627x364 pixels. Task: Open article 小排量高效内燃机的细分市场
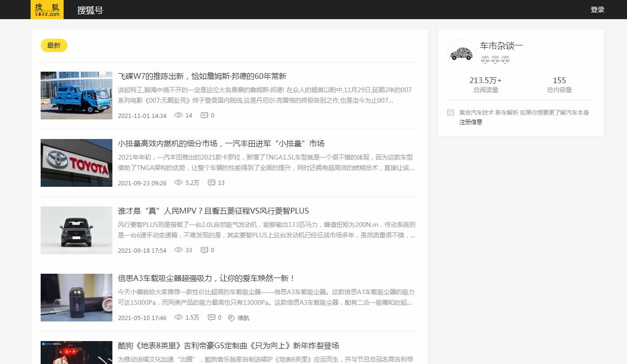(221, 143)
